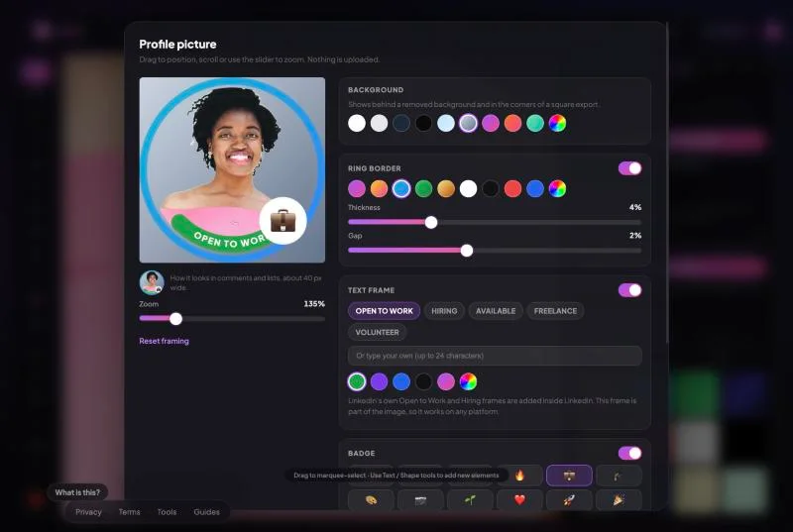Set background to the dark navy swatch
793x532 pixels.
click(401, 123)
